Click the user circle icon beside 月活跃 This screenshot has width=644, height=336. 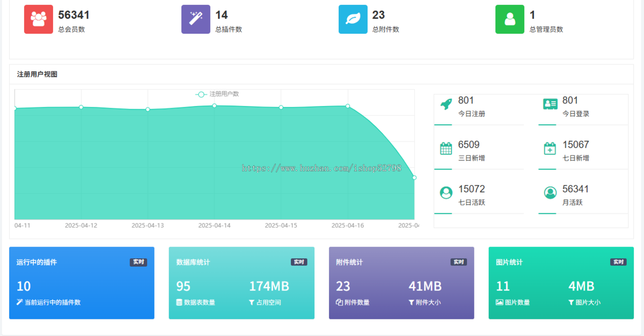pyautogui.click(x=550, y=193)
